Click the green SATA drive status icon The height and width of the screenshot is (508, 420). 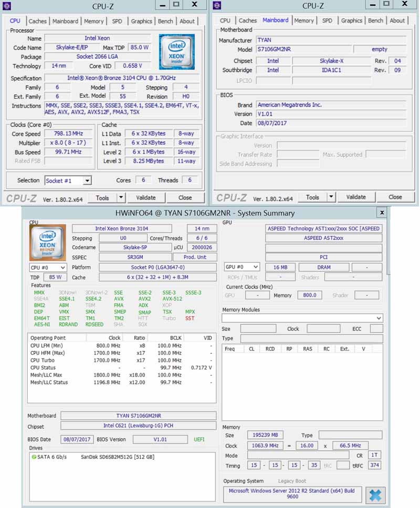point(34,457)
